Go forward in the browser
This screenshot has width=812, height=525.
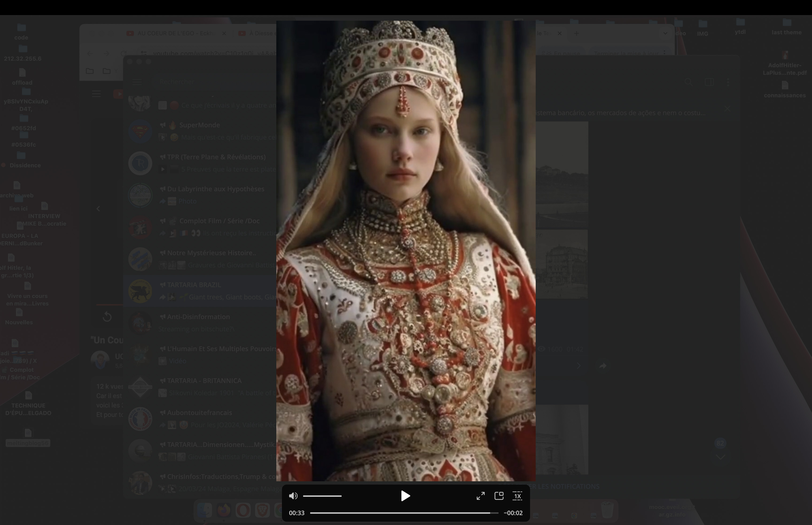(x=106, y=54)
